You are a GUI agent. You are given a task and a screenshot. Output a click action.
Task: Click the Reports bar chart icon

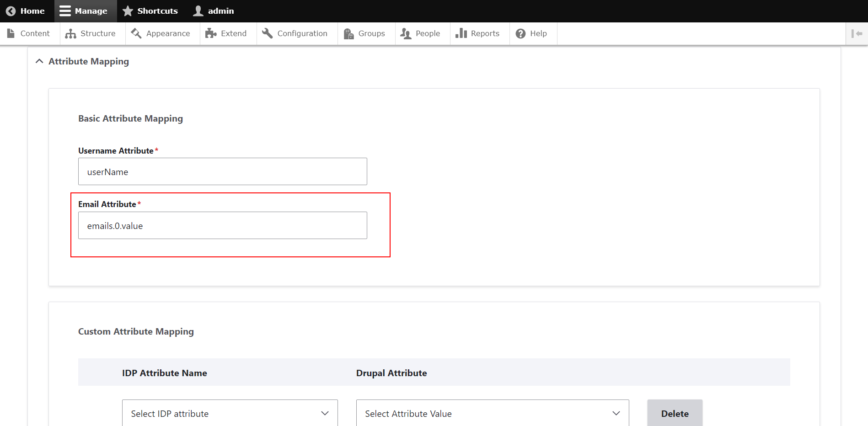point(461,33)
